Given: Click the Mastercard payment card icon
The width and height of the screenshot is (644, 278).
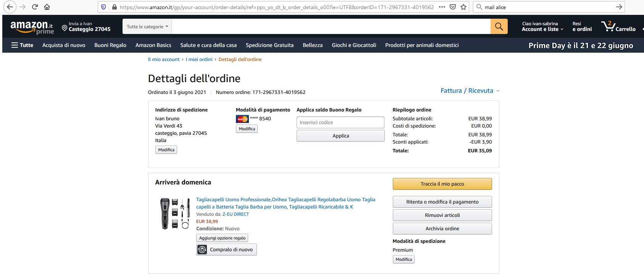Looking at the screenshot, I should pyautogui.click(x=242, y=119).
